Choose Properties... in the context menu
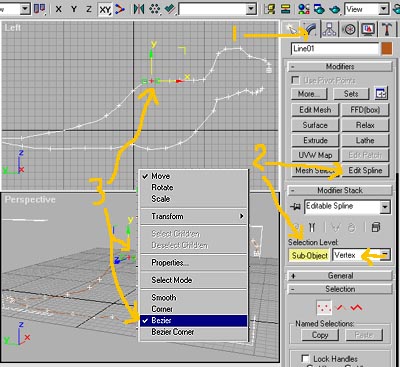This screenshot has height=367, width=400. coord(193,263)
